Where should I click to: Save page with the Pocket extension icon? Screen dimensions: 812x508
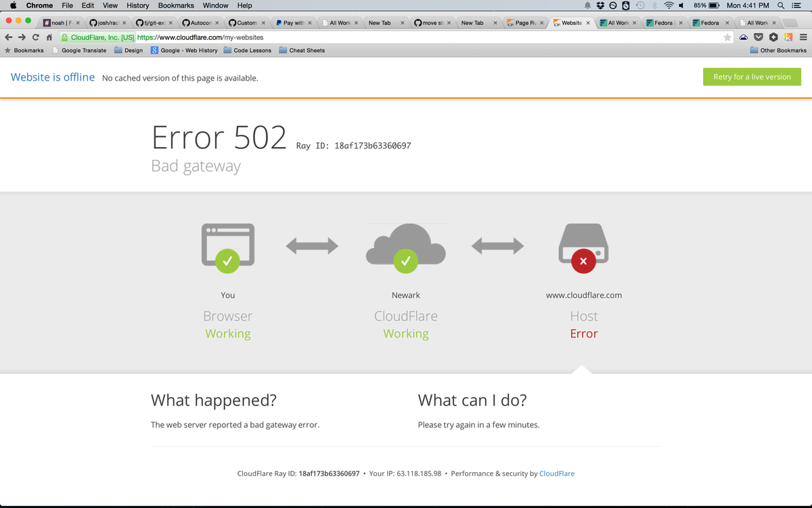tap(759, 37)
